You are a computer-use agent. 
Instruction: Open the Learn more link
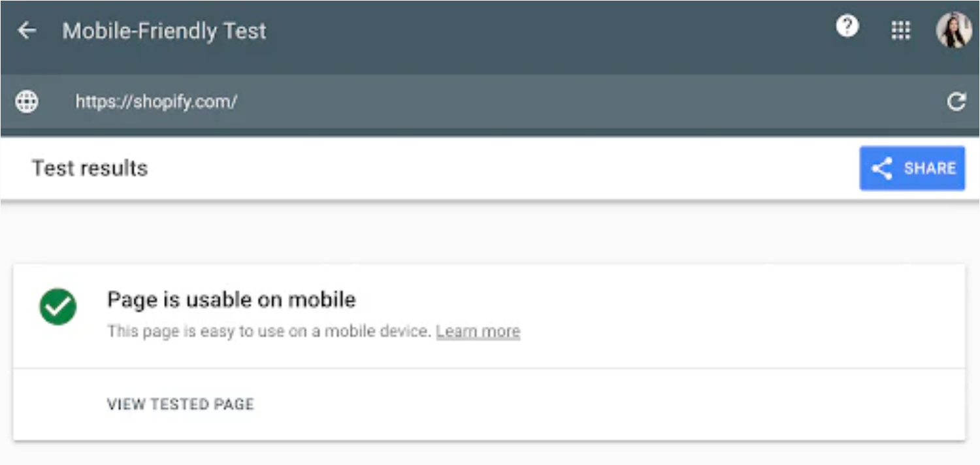pos(478,331)
